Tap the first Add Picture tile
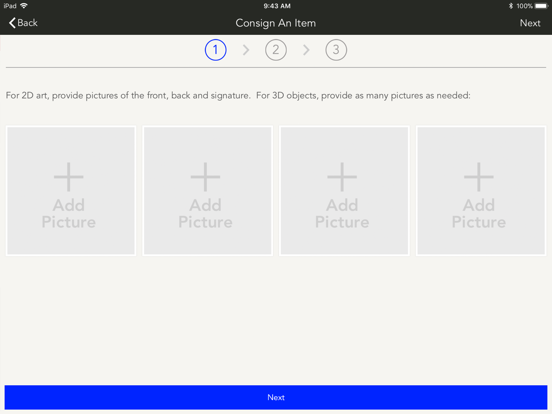552x414 pixels. 71,191
